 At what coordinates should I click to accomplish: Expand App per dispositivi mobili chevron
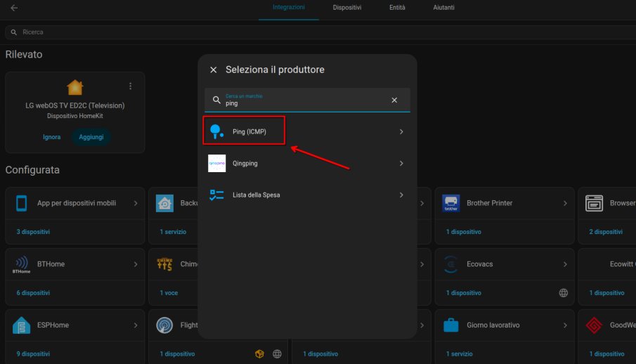point(136,203)
